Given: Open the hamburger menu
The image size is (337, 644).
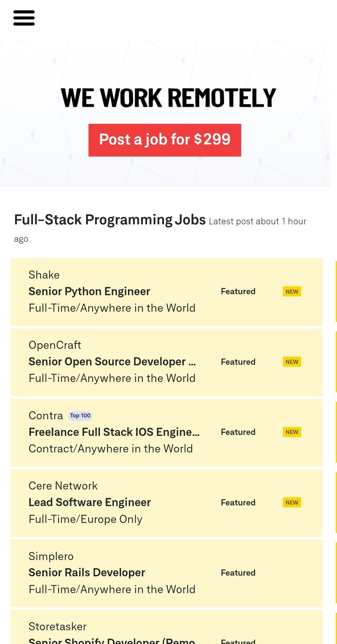Looking at the screenshot, I should tap(24, 18).
